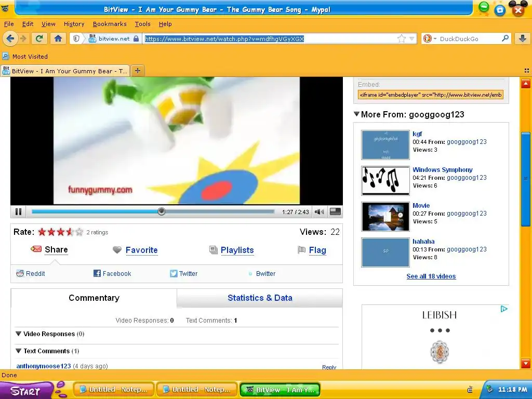Bookmark this page with the star icon
The height and width of the screenshot is (399, 532).
click(402, 38)
